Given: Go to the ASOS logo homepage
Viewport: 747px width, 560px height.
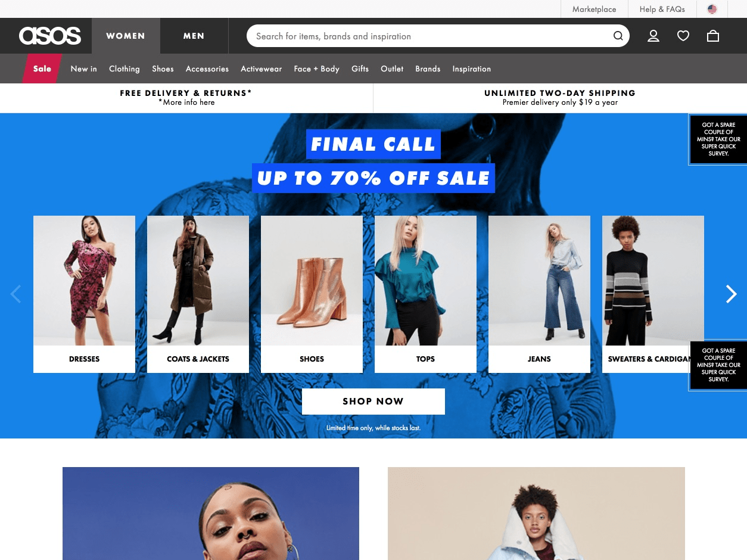Looking at the screenshot, I should pos(50,36).
